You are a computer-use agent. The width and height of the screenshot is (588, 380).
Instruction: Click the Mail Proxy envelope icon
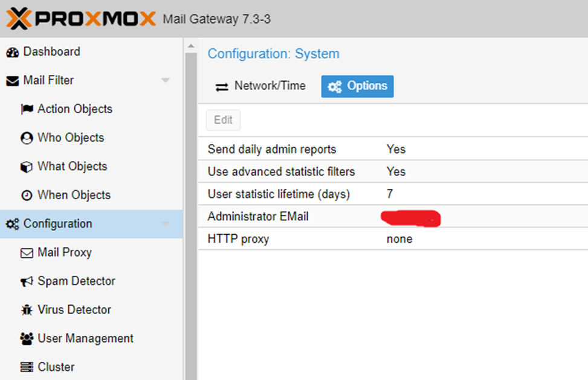pos(27,253)
